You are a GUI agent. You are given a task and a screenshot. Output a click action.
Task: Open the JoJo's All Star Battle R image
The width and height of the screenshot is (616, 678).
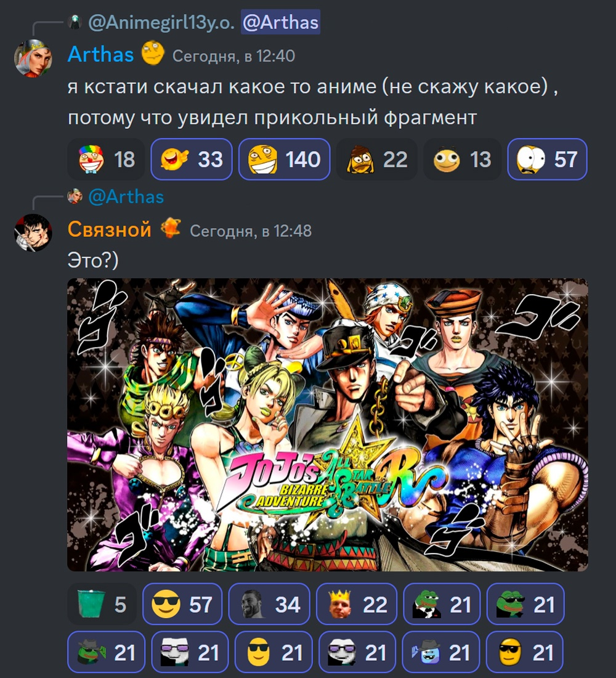328,425
